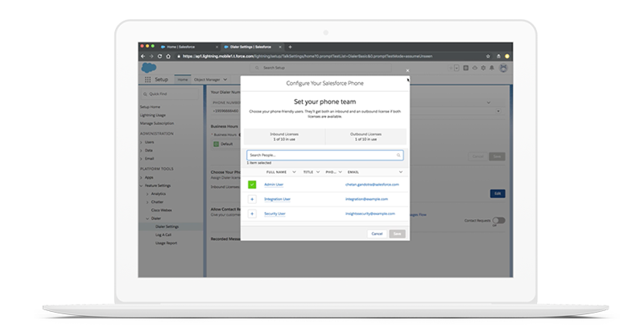This screenshot has width=644, height=336.
Task: Add Security User with plus button
Action: (x=252, y=214)
